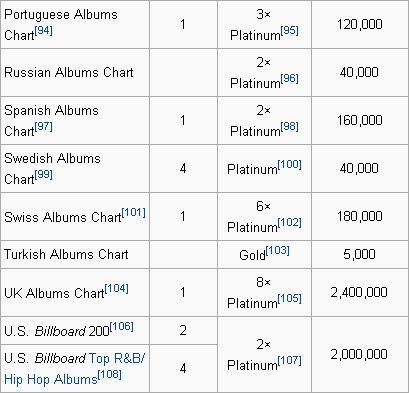This screenshot has height=393, width=409.
Task: Follow footnote 102 for 6× Platinum
Action: click(290, 223)
